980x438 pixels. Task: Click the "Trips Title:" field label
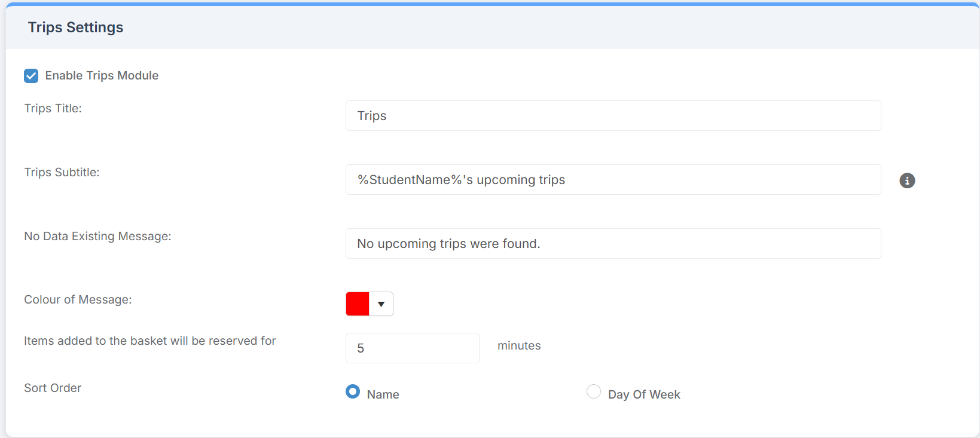click(x=53, y=108)
